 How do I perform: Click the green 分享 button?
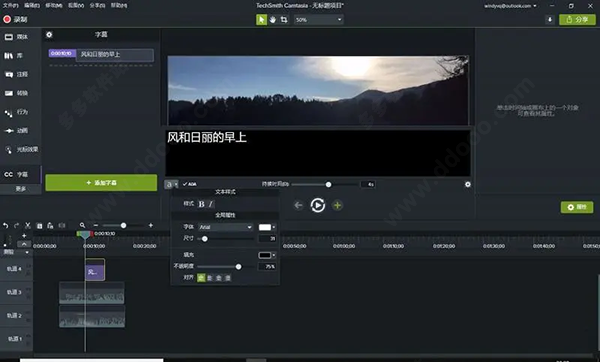577,20
